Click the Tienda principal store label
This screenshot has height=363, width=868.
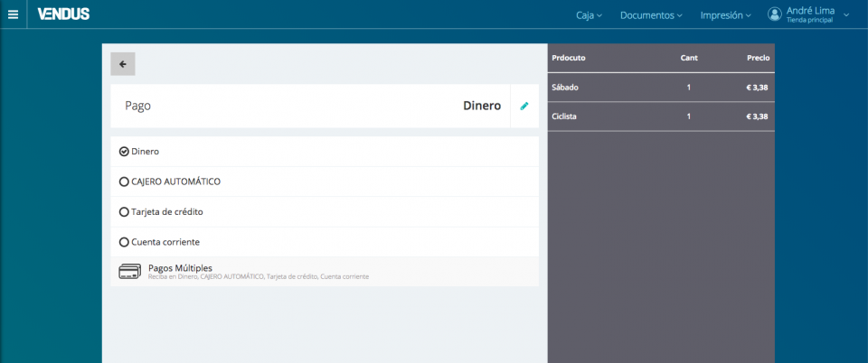pos(808,20)
